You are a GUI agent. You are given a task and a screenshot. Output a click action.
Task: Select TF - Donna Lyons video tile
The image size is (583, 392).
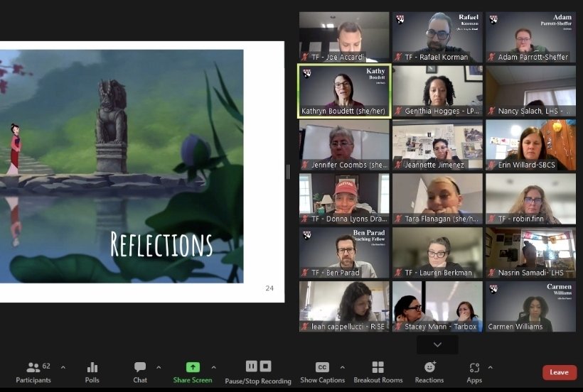click(x=344, y=199)
